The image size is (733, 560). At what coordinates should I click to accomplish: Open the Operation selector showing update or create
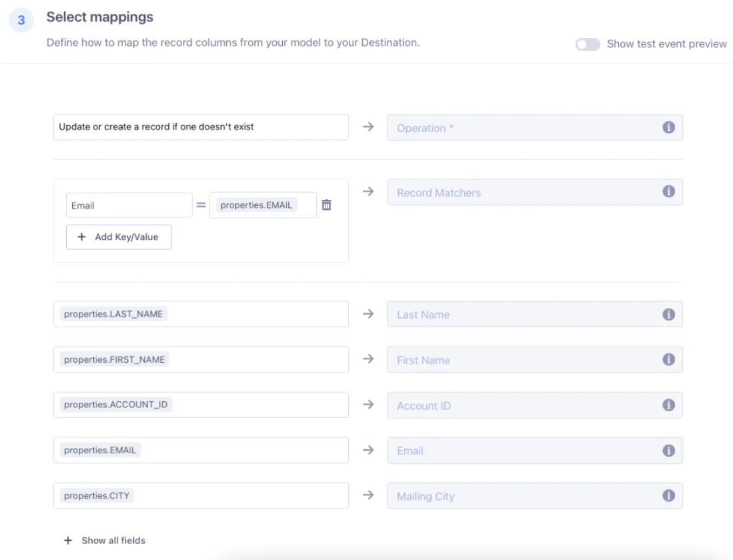(x=200, y=127)
